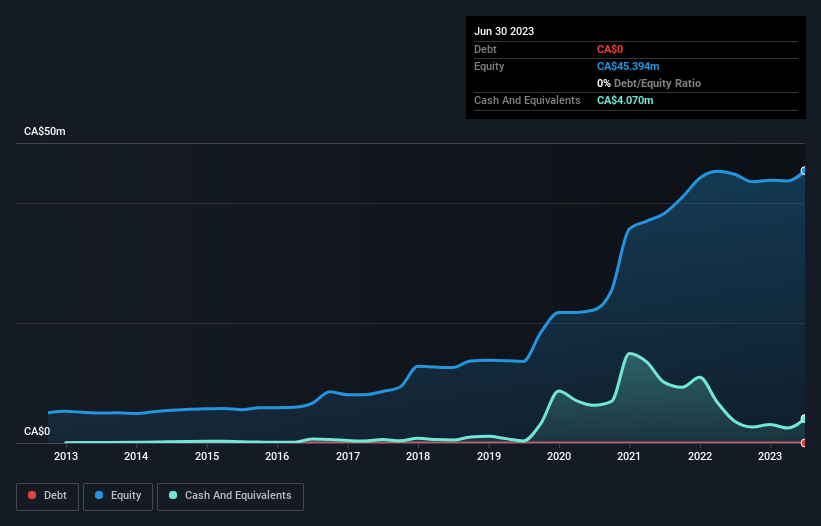The image size is (821, 526).
Task: Click the red Debt legend dot
Action: (x=32, y=495)
